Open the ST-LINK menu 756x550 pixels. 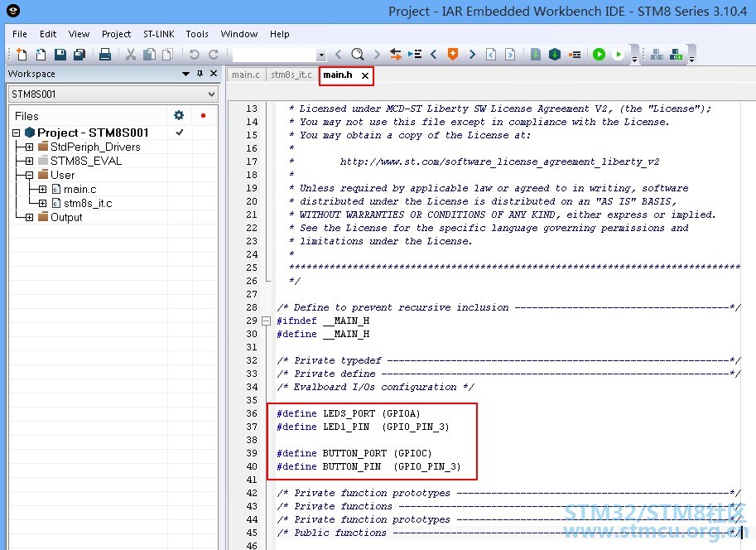159,34
